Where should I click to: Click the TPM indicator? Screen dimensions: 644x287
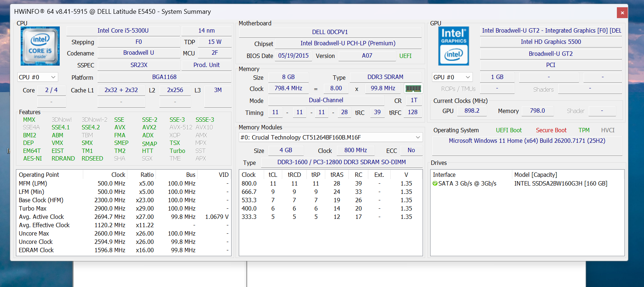pyautogui.click(x=584, y=130)
